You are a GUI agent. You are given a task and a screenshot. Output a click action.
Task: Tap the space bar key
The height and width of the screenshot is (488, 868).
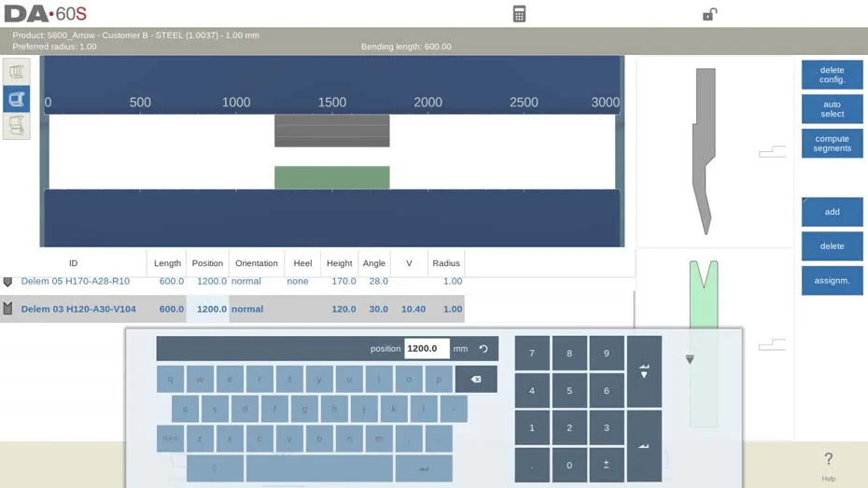(x=319, y=468)
